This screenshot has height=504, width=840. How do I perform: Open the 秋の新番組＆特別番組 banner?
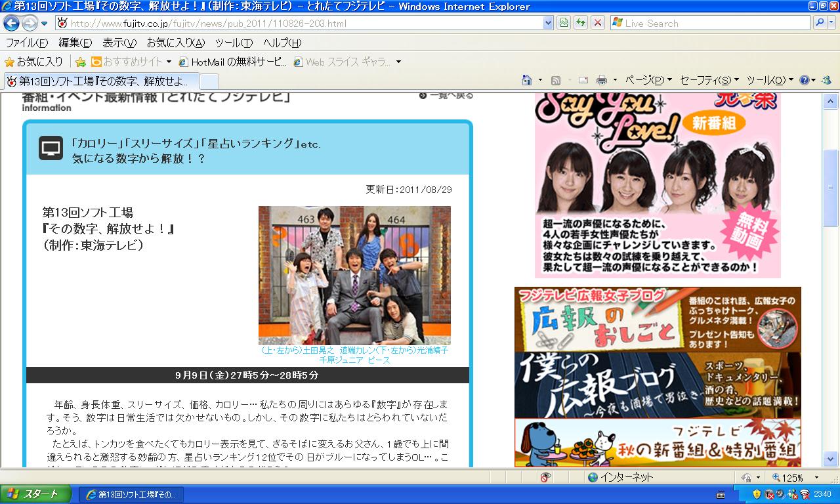658,443
